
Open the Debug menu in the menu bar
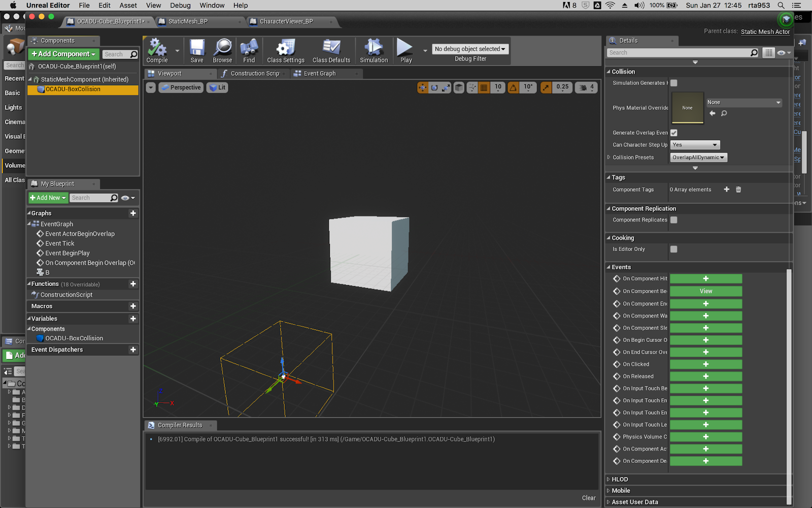pos(180,5)
